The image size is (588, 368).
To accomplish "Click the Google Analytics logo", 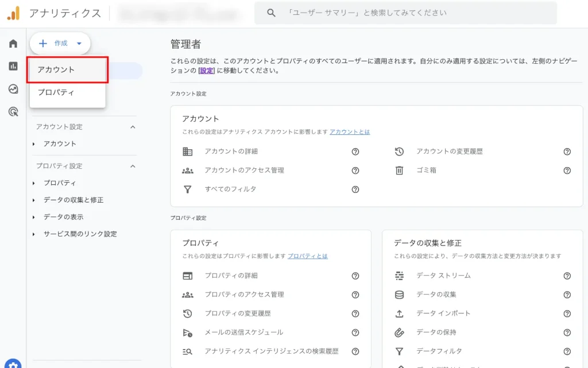I will pyautogui.click(x=14, y=13).
